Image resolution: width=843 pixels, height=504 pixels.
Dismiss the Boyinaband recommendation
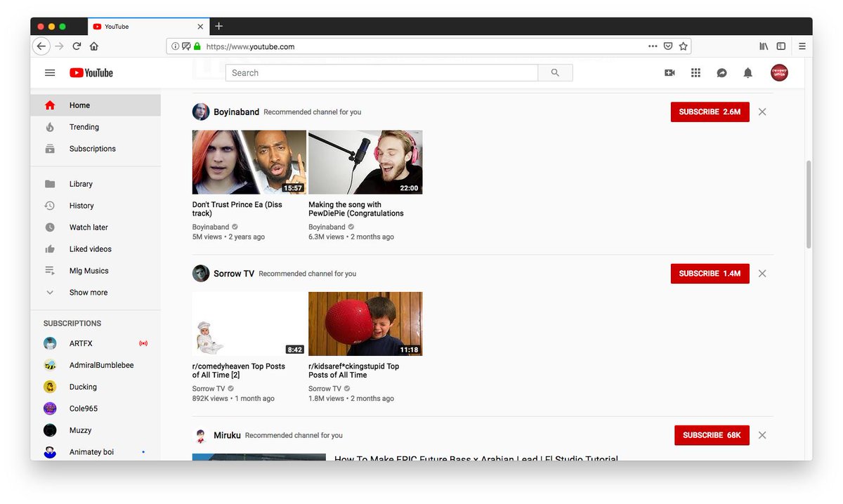pos(762,112)
